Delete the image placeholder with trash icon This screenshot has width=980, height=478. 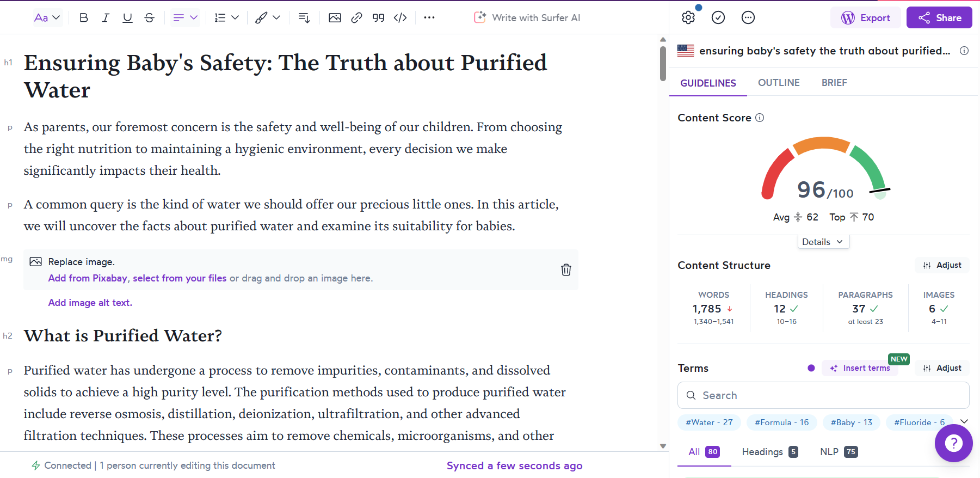566,269
